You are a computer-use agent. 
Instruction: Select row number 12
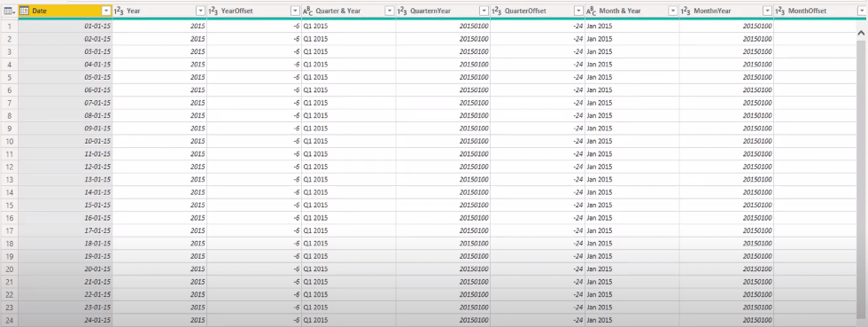(10, 167)
